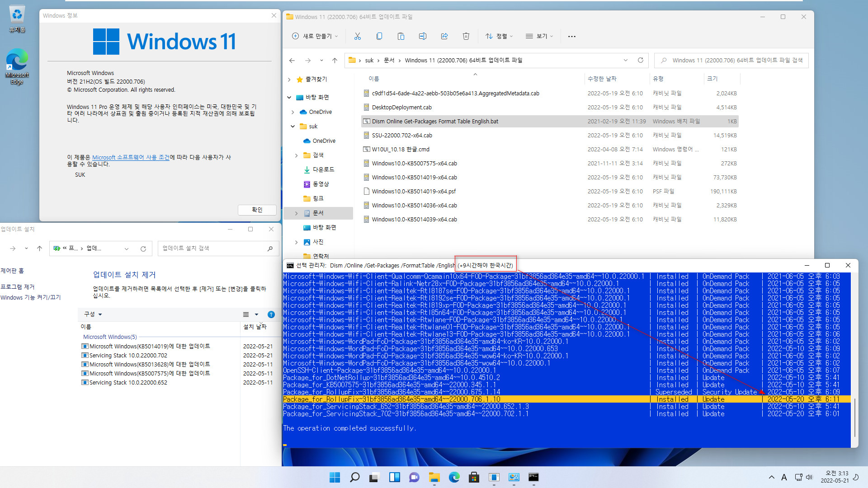Open Recycle Bin desktop icon
This screenshot has height=488, width=868.
click(17, 19)
